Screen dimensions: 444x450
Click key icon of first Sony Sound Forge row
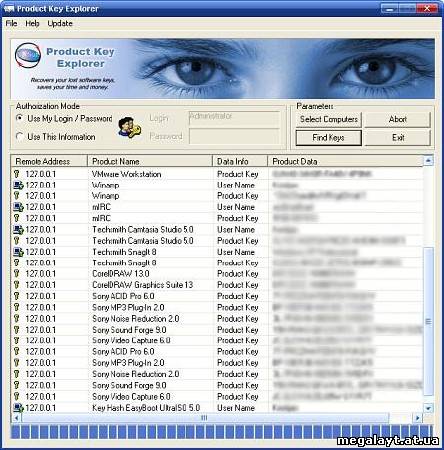[17, 330]
